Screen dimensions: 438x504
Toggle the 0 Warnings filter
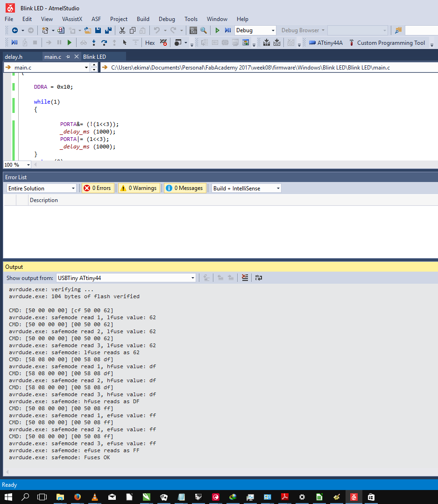click(139, 188)
